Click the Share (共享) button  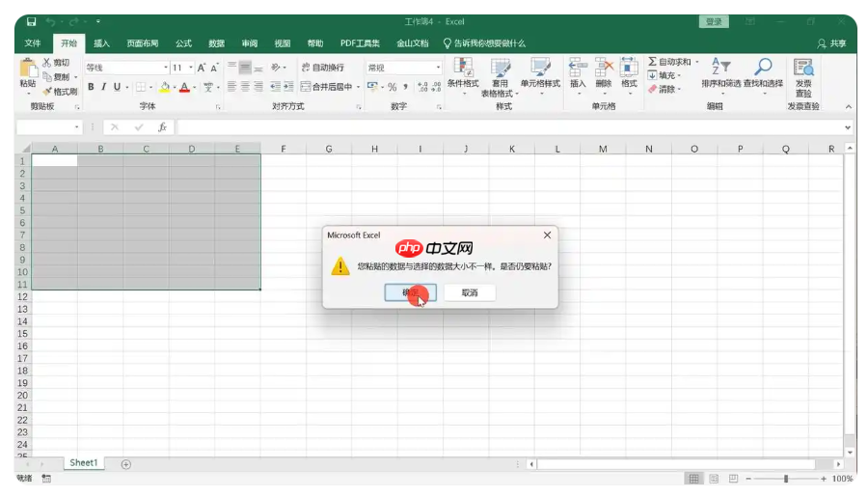[x=832, y=43]
